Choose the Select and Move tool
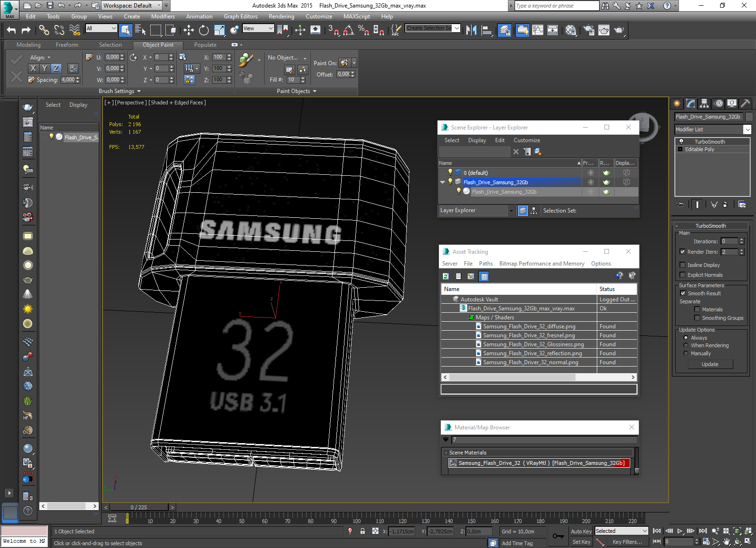Screen dimensions: 756x548 pos(189,30)
